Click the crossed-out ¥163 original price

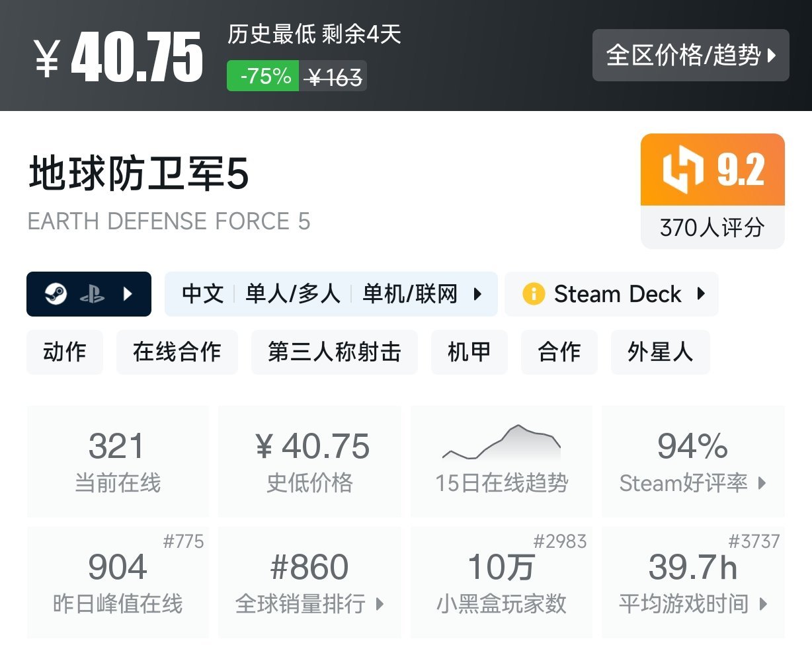coord(333,76)
